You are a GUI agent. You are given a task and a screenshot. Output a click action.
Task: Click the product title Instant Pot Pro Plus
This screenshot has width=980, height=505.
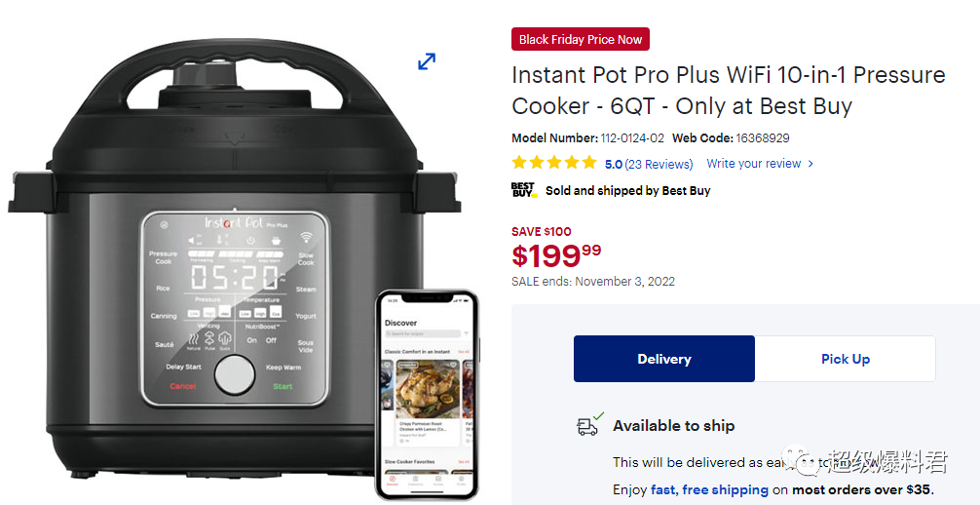click(728, 91)
